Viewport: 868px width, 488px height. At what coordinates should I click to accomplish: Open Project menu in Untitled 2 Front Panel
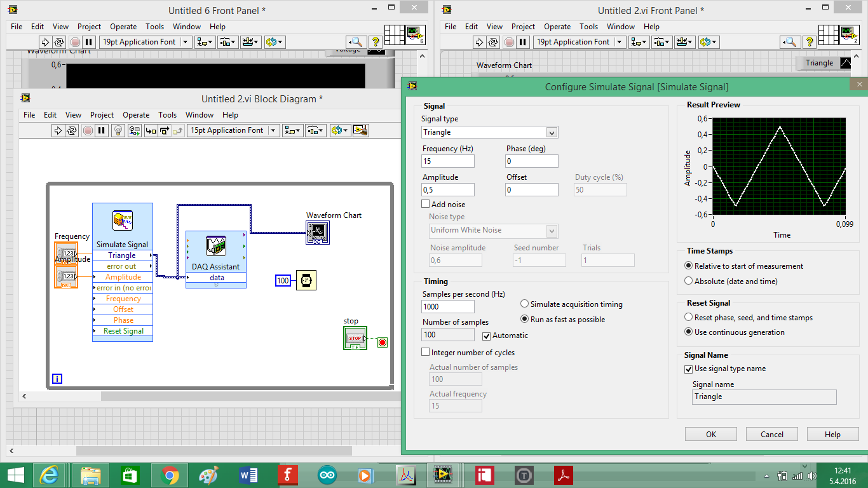tap(523, 27)
